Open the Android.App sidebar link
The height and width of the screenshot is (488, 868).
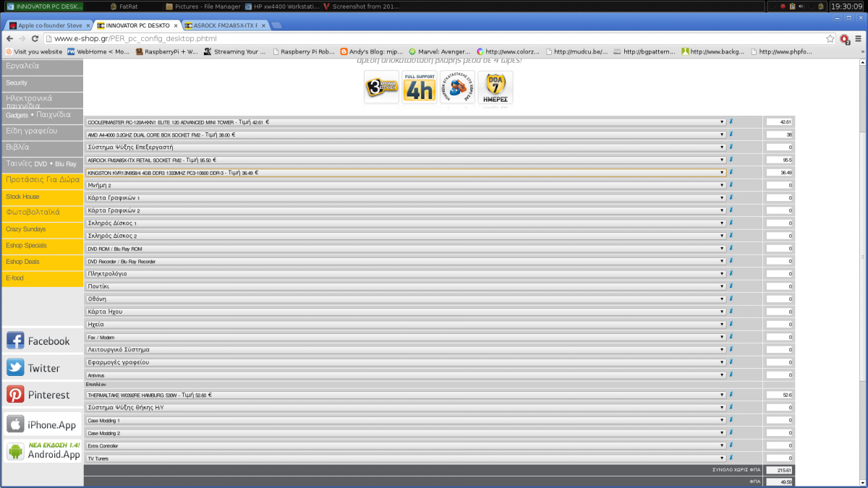tap(42, 451)
